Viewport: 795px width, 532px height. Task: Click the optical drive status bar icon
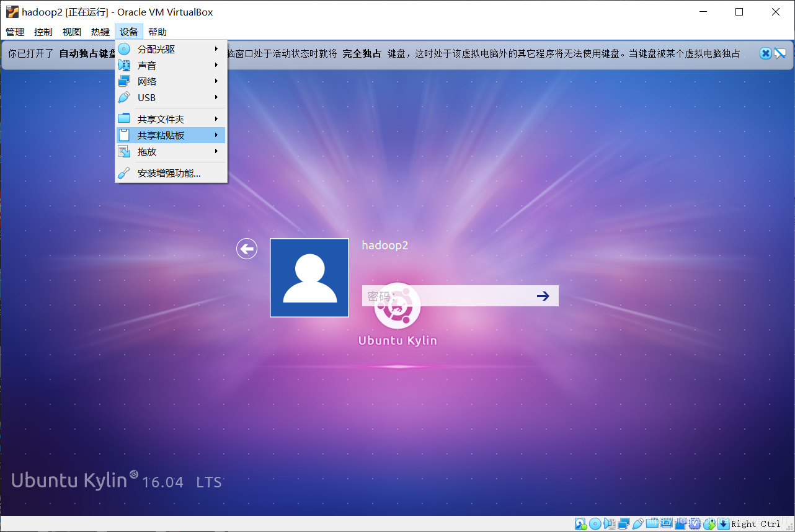pyautogui.click(x=595, y=524)
